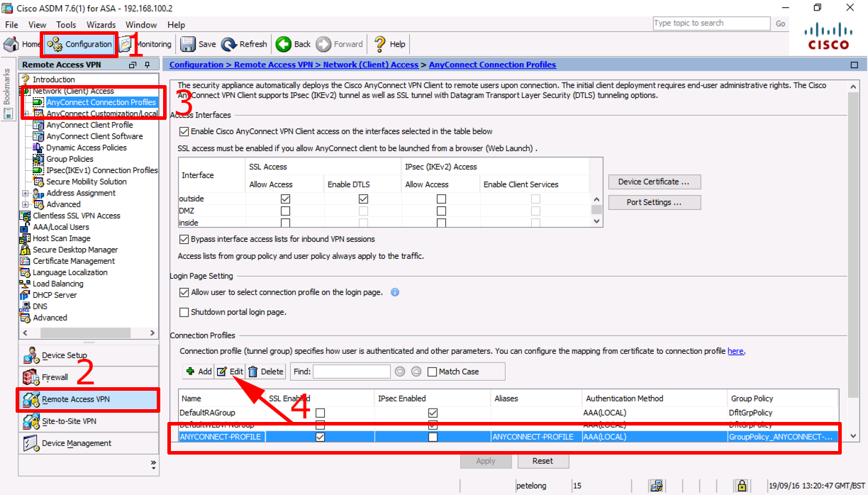Open the Wizards menu
The width and height of the screenshot is (868, 495).
(101, 25)
